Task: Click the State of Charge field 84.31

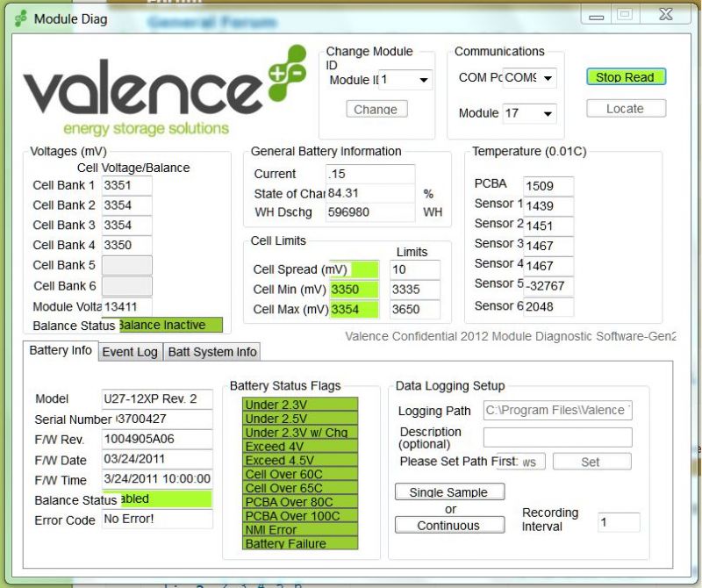Action: click(x=370, y=193)
